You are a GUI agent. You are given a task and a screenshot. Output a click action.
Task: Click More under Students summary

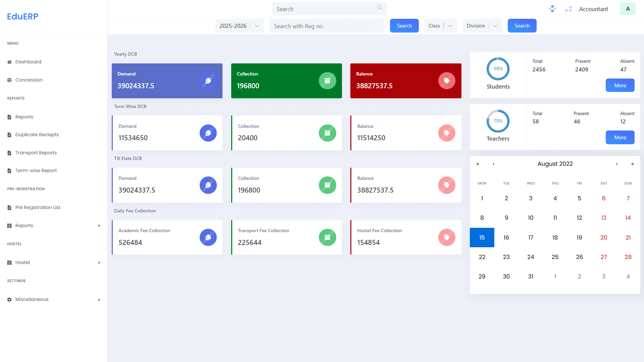(x=620, y=85)
